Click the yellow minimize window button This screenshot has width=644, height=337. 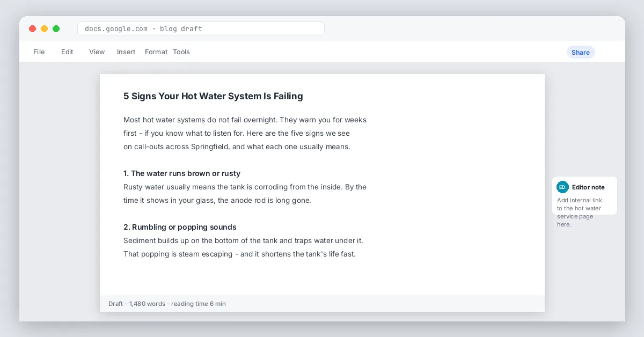tap(45, 28)
